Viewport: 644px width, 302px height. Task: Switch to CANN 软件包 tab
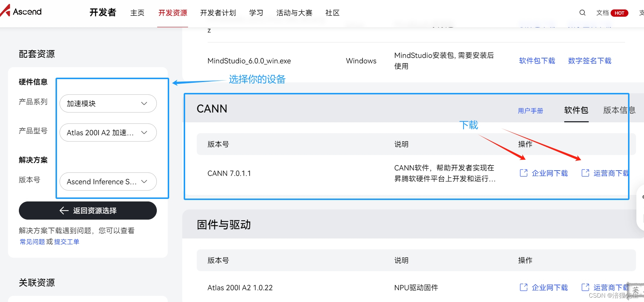tap(576, 110)
